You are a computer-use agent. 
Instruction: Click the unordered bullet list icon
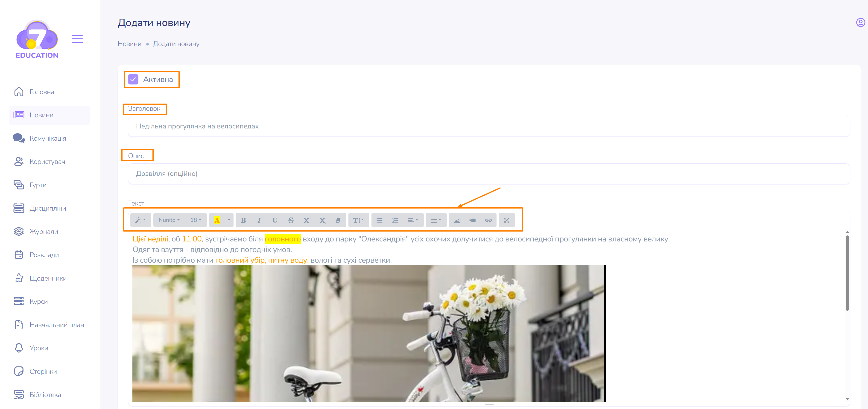point(379,220)
